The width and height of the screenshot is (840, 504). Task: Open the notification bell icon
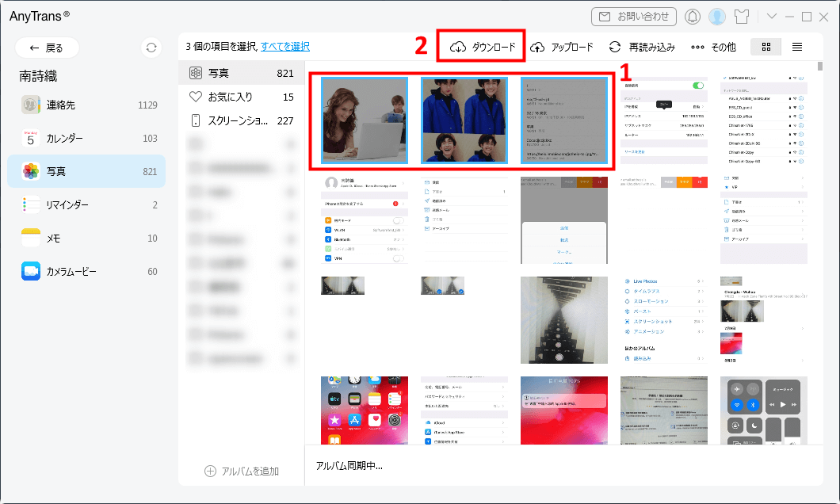[x=693, y=17]
